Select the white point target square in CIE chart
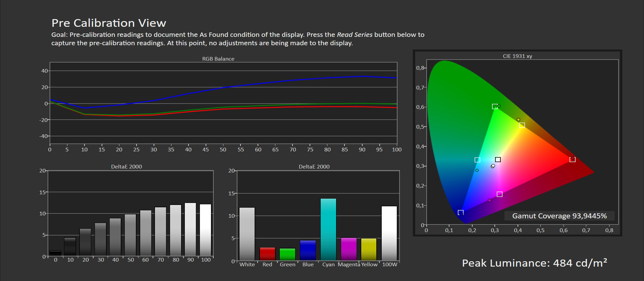 [498, 159]
